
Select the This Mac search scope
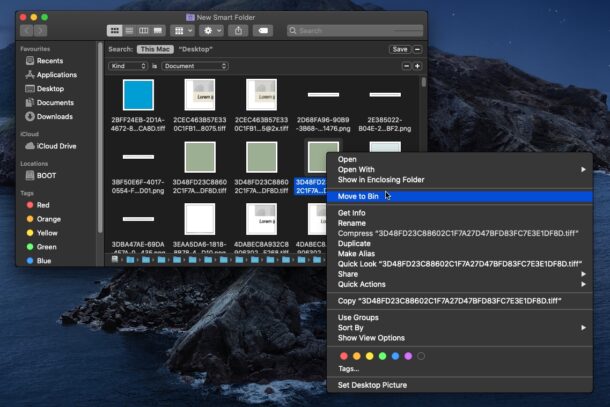(x=155, y=49)
